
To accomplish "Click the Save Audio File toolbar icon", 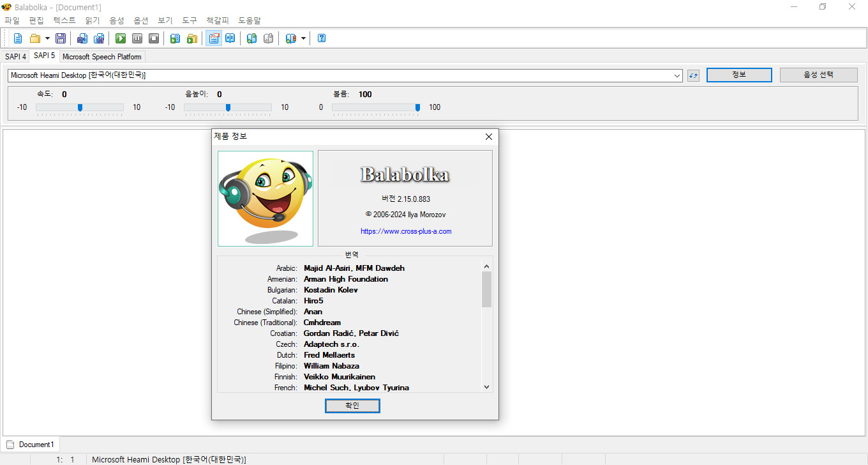I will [x=82, y=38].
